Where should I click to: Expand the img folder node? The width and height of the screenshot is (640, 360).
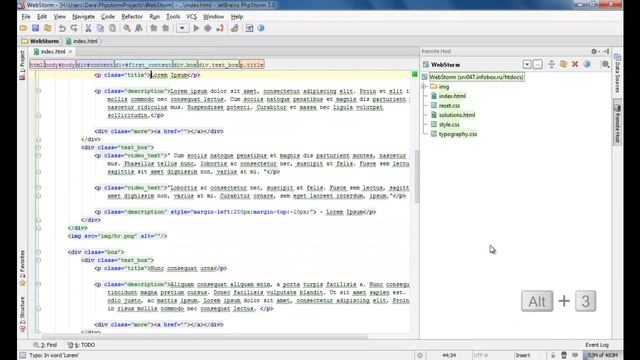[x=424, y=87]
